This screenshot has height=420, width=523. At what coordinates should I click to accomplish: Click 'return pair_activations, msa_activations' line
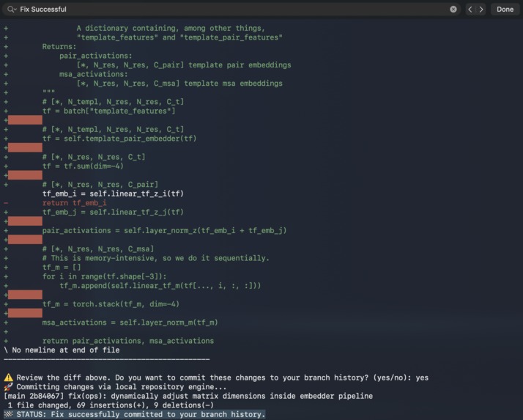128,341
